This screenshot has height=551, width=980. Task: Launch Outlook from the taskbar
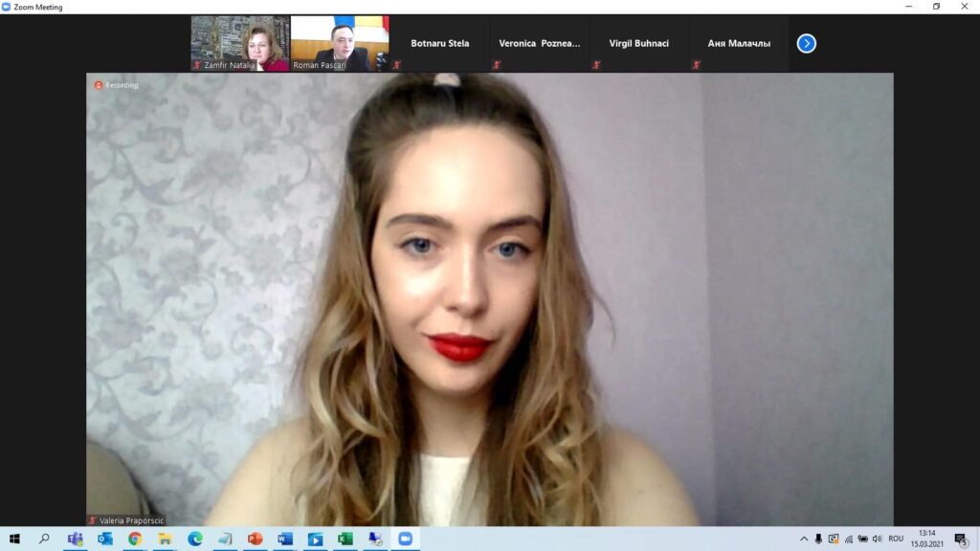[x=105, y=539]
